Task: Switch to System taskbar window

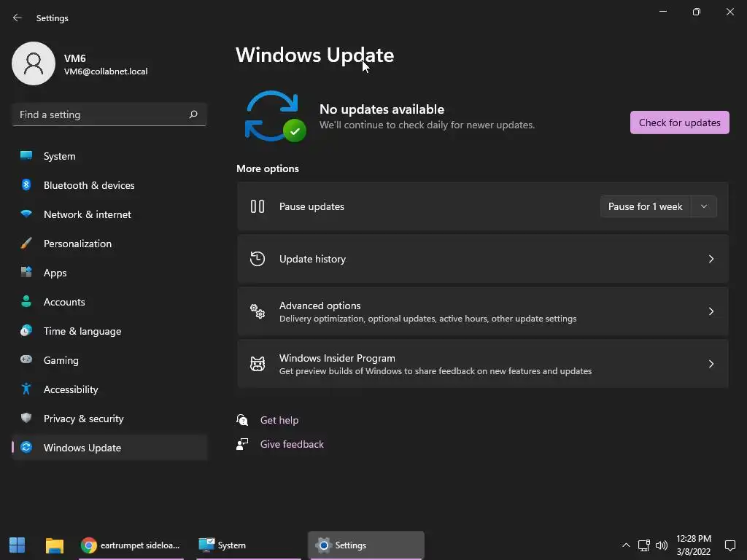Action: [x=248, y=545]
